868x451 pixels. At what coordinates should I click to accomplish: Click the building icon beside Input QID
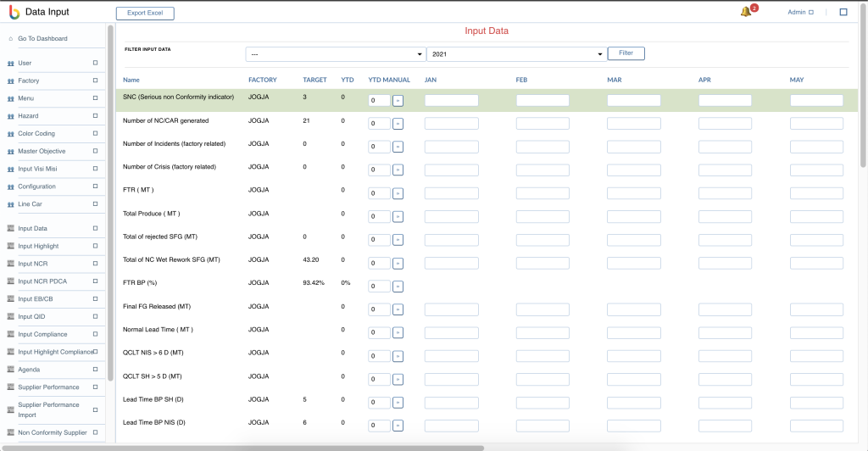(x=10, y=316)
